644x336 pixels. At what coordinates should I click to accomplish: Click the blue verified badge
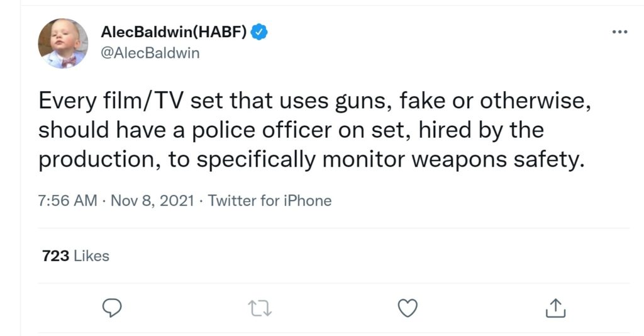pos(259,31)
